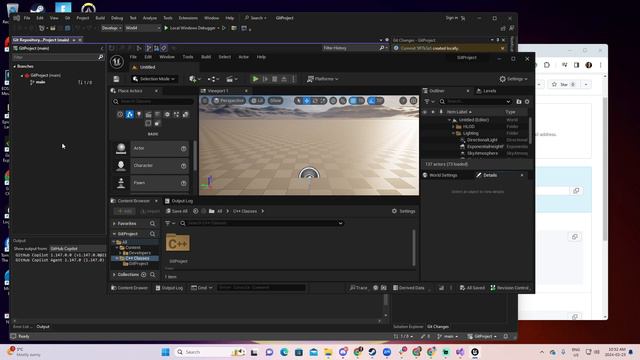Click the Place Actors search field
The image size is (640, 360).
click(x=153, y=101)
